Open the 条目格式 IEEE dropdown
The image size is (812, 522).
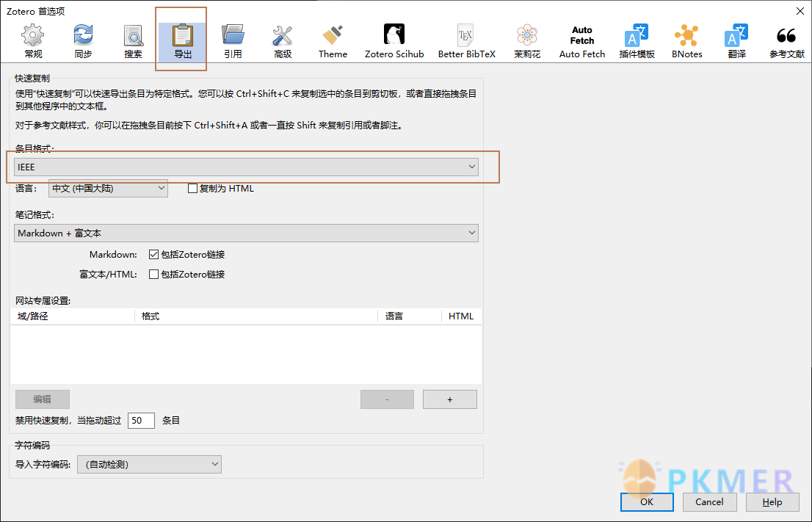click(x=246, y=167)
